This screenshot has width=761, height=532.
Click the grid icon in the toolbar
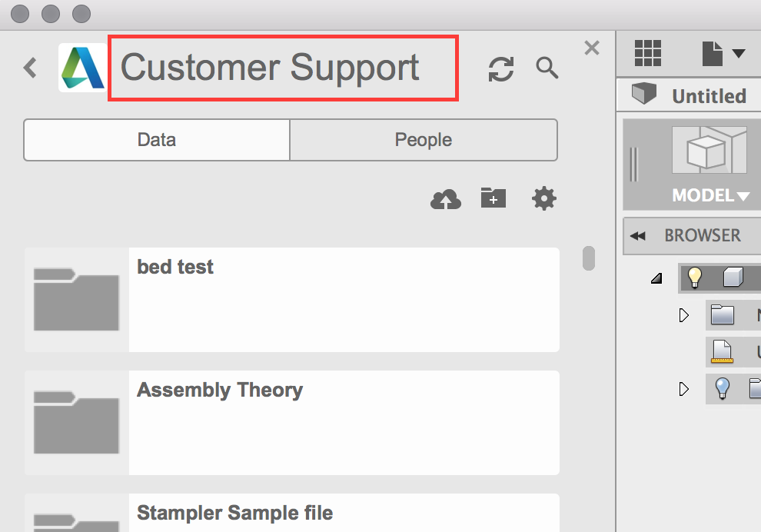coord(648,53)
